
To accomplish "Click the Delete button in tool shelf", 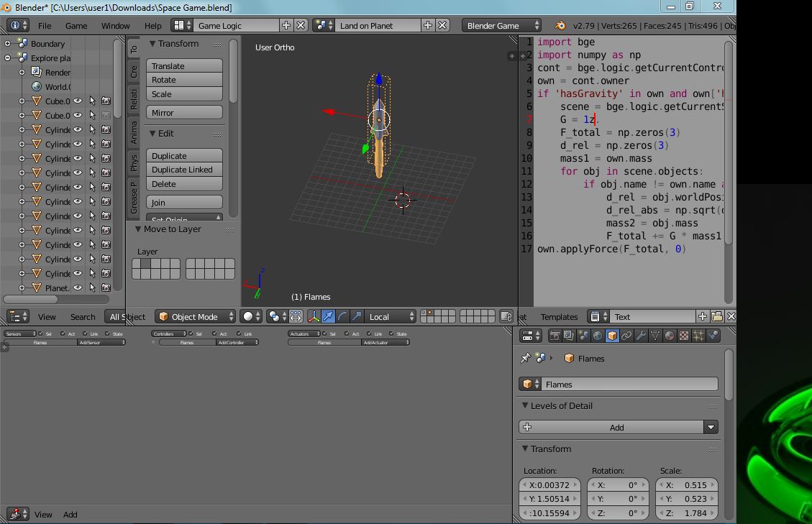I will coord(184,184).
